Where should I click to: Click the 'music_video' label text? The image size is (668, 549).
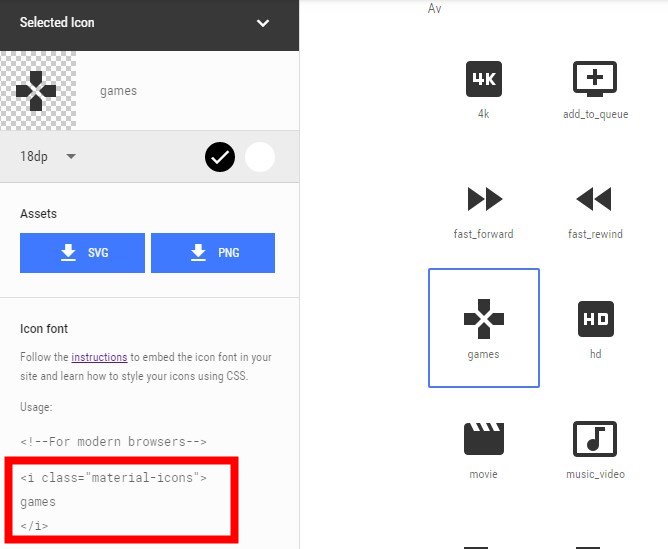click(596, 474)
